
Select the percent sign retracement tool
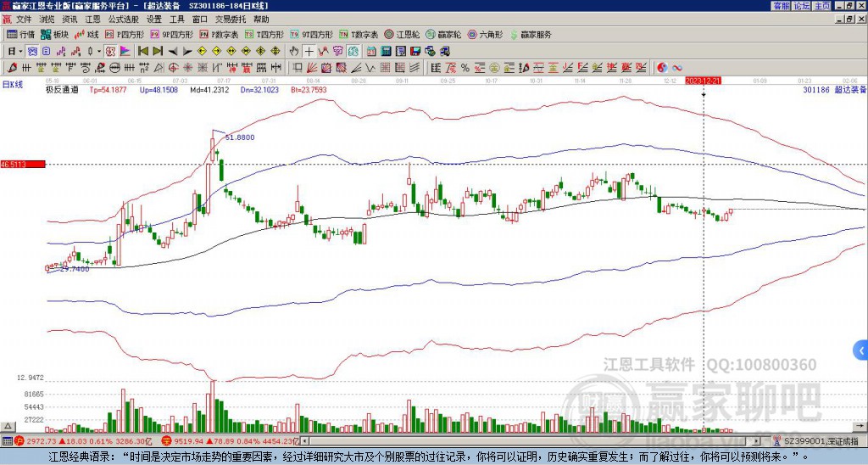(x=465, y=68)
